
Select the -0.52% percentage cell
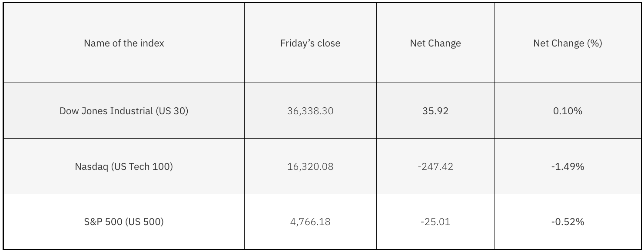(568, 222)
